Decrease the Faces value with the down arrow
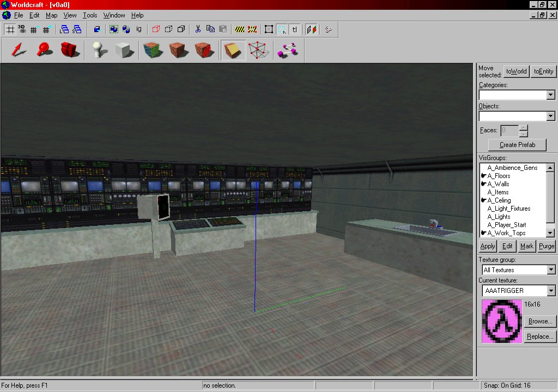 (523, 133)
